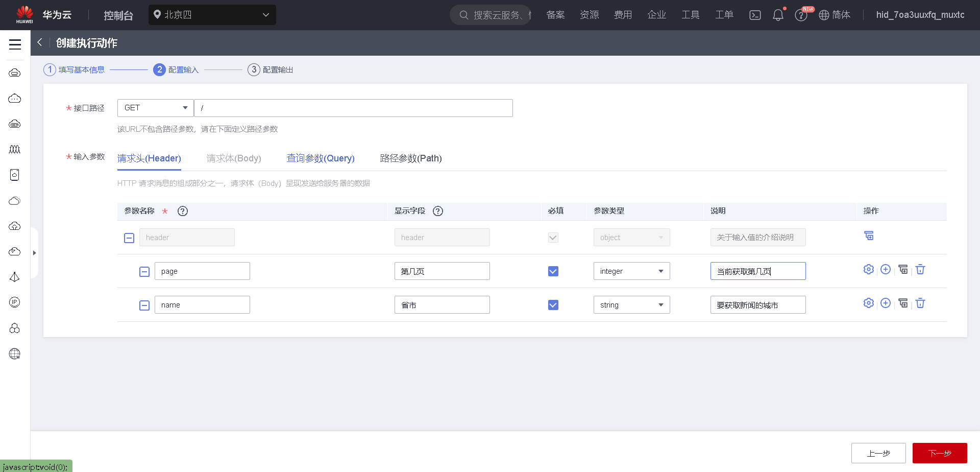980x472 pixels.
Task: Edit the 要获取新闻的城市 description field
Action: coord(758,305)
